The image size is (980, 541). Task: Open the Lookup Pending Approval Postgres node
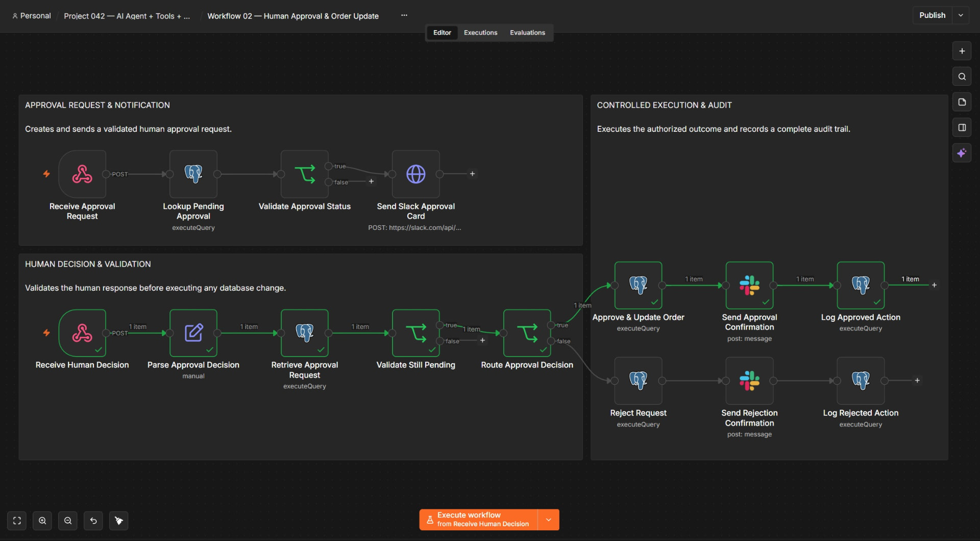pos(193,174)
